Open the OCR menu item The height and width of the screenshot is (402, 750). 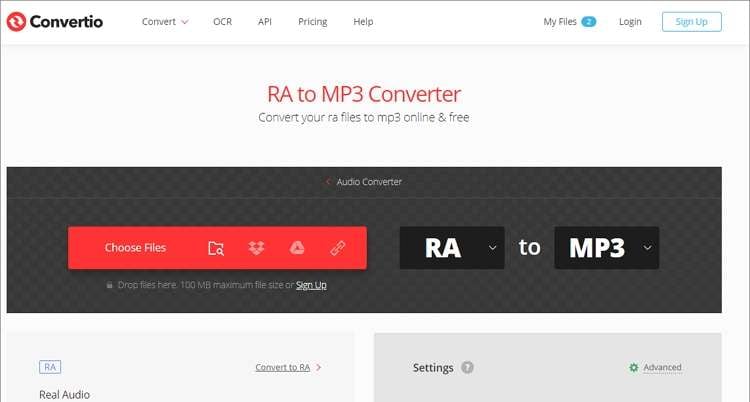pos(222,22)
